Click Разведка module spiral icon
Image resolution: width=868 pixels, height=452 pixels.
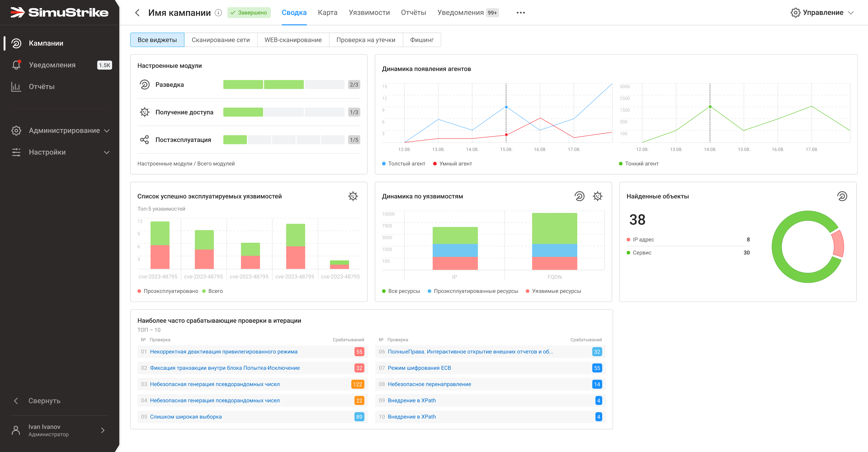(145, 85)
